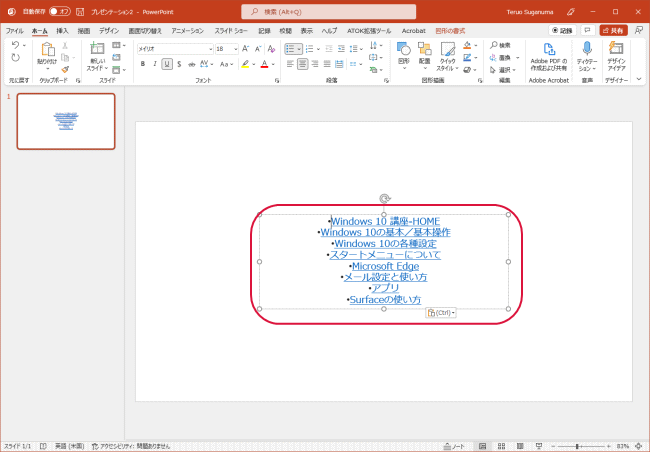This screenshot has width=650, height=452.
Task: Click the Find magnifier in Editing group
Action: [500, 45]
